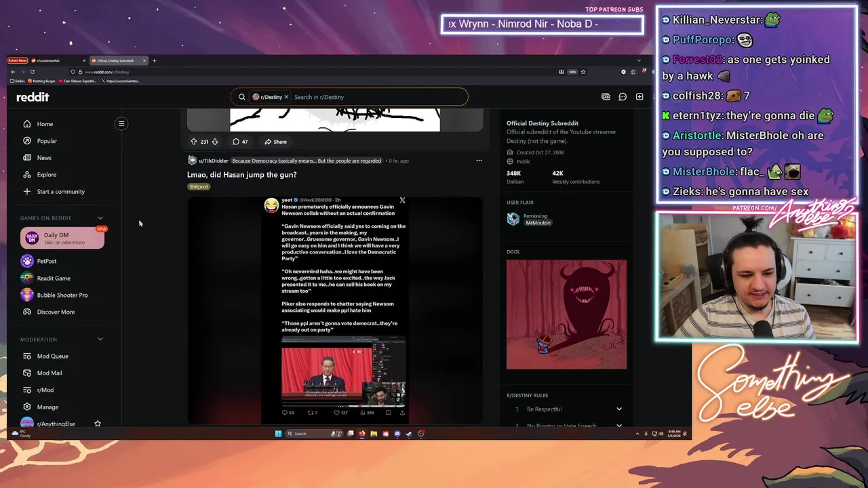Open Dailies bookmark folder
This screenshot has height=488, width=868.
(x=18, y=81)
